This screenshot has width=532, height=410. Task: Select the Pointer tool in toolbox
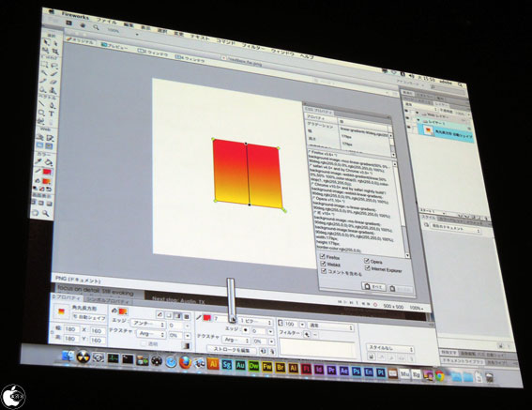click(46, 43)
